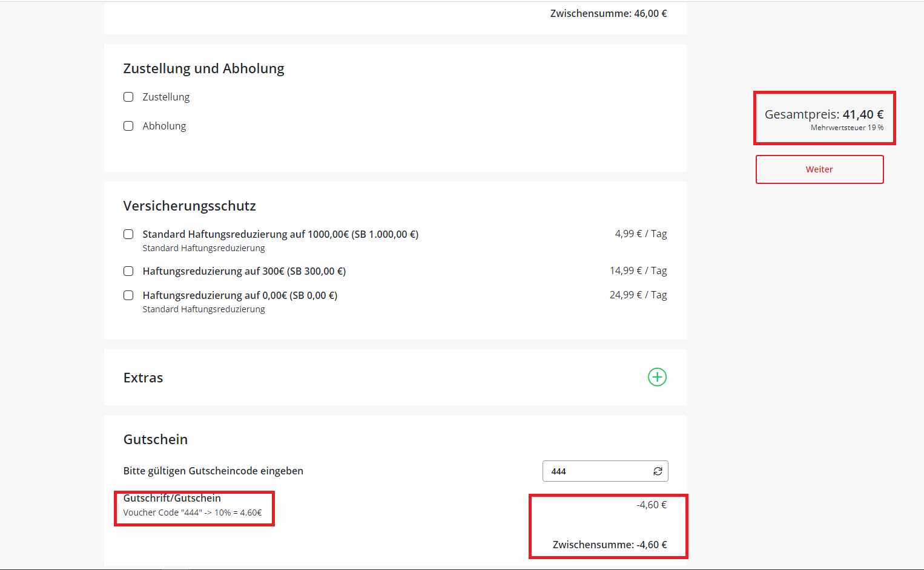Click the Gesamtpreis 41,40 € total
The image size is (924, 570).
pyautogui.click(x=823, y=114)
